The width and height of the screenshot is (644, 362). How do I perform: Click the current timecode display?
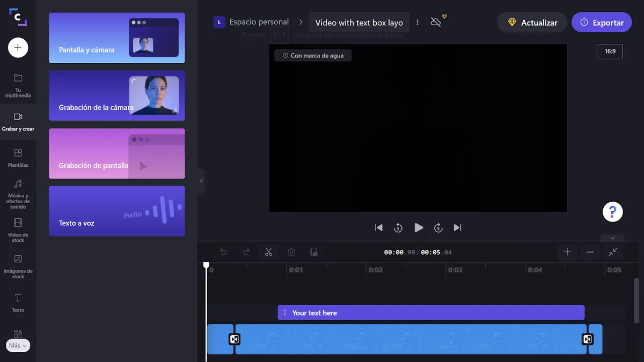(x=400, y=252)
